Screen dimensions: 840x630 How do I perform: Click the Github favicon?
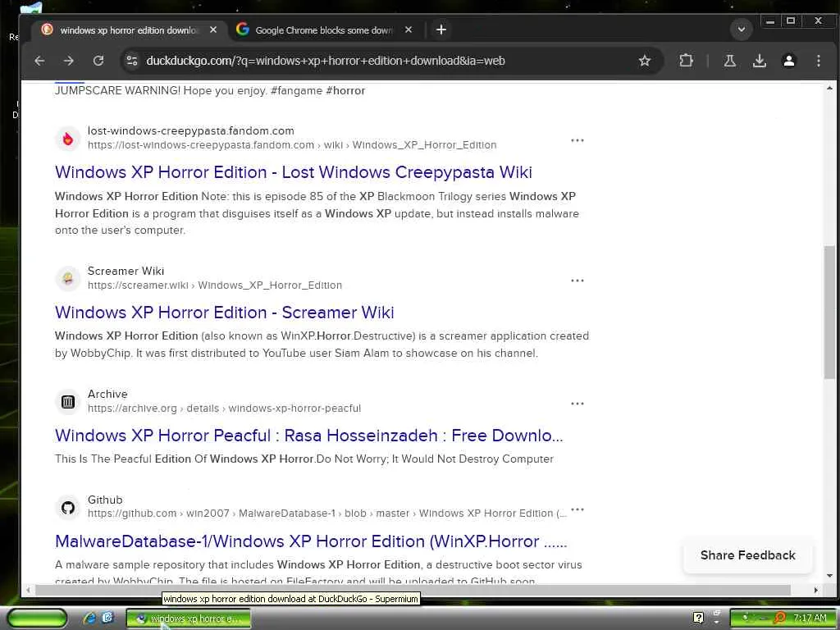(x=68, y=508)
